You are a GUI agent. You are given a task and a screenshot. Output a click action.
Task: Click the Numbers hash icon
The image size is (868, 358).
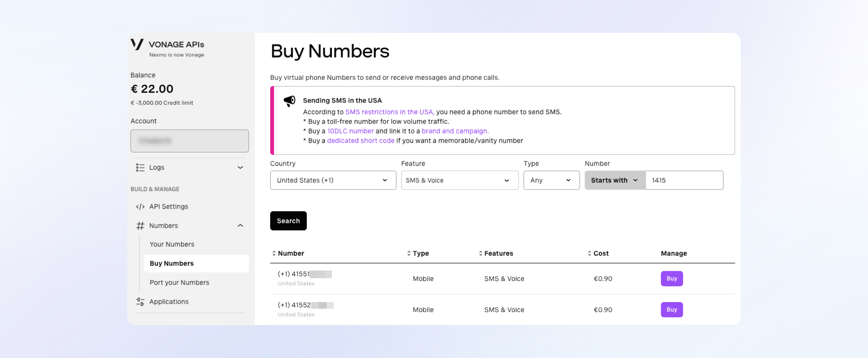(x=140, y=226)
